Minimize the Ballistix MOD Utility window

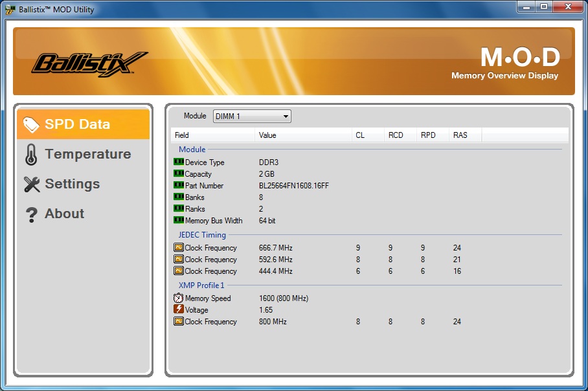(x=526, y=6)
